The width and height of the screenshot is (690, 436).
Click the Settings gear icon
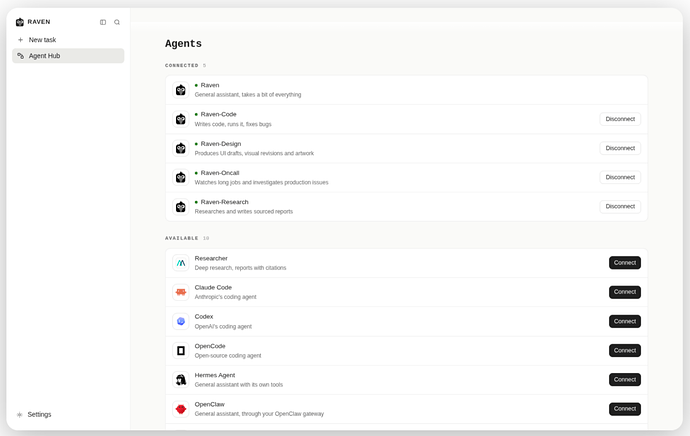coord(19,414)
